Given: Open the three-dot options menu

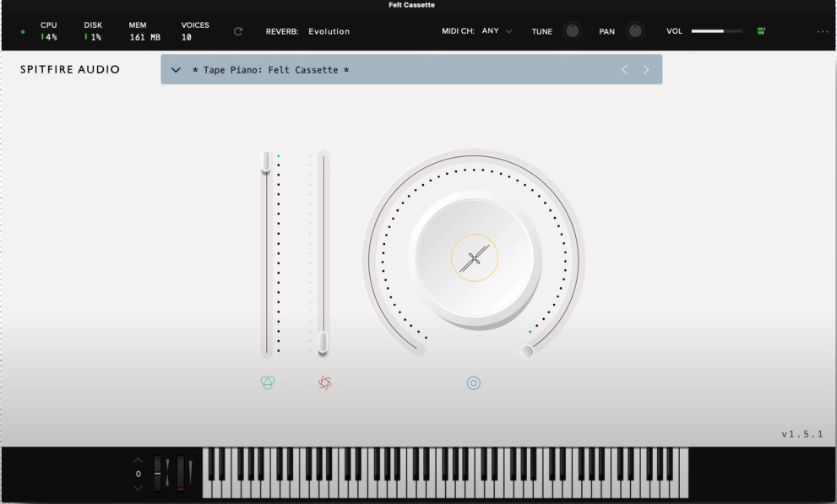Looking at the screenshot, I should point(823,32).
